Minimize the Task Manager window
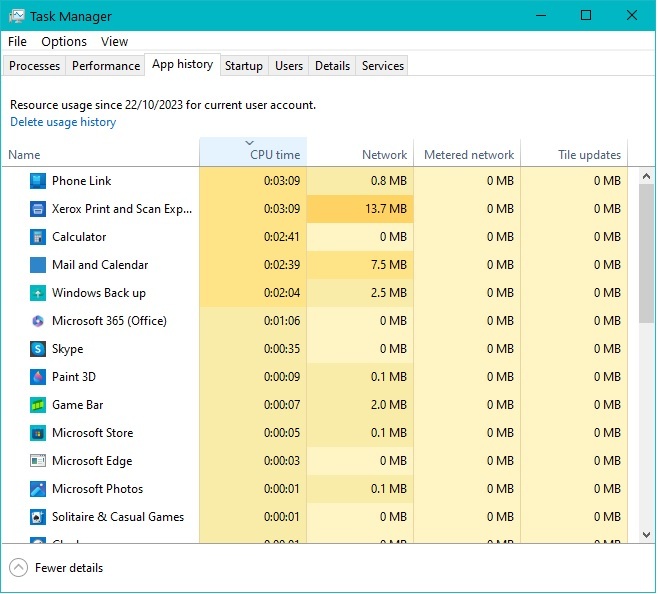 pyautogui.click(x=541, y=16)
